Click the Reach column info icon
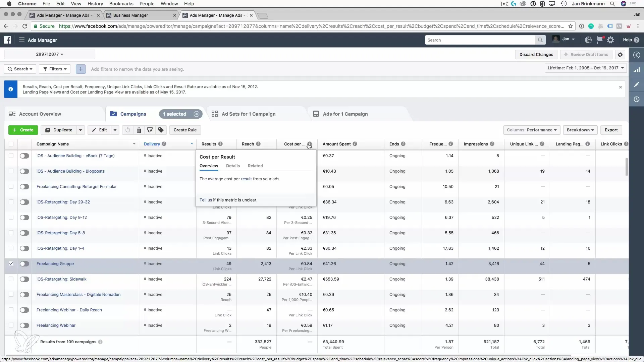The height and width of the screenshot is (362, 644). coord(258,144)
